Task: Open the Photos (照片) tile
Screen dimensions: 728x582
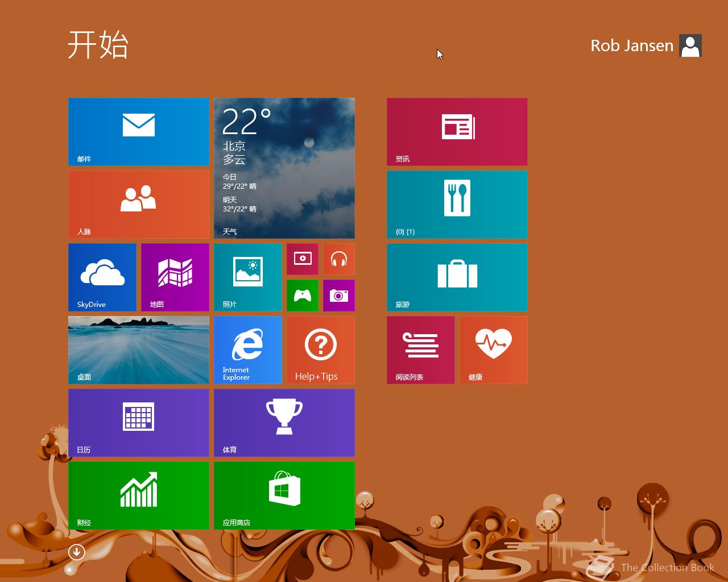Action: tap(248, 277)
